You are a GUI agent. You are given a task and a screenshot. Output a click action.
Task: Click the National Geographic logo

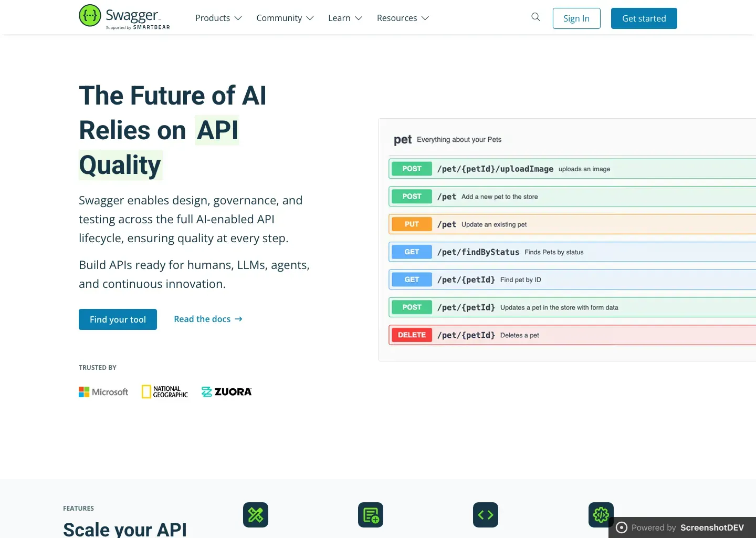(165, 392)
